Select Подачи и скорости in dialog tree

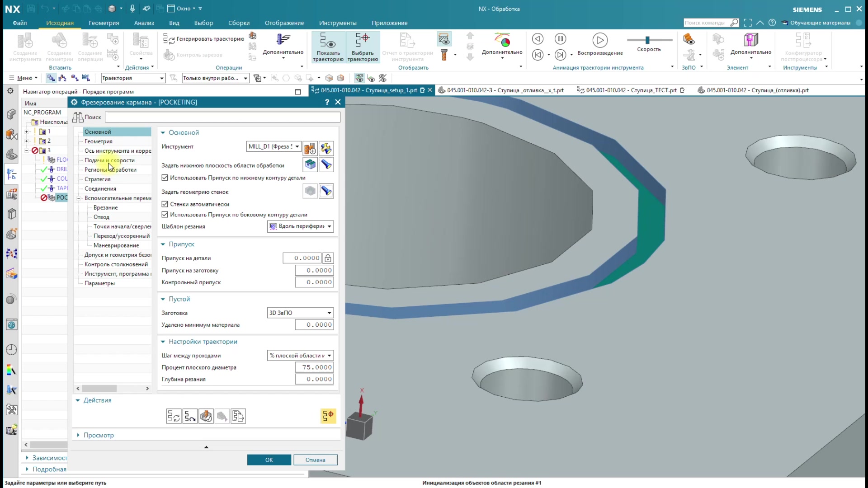(109, 160)
